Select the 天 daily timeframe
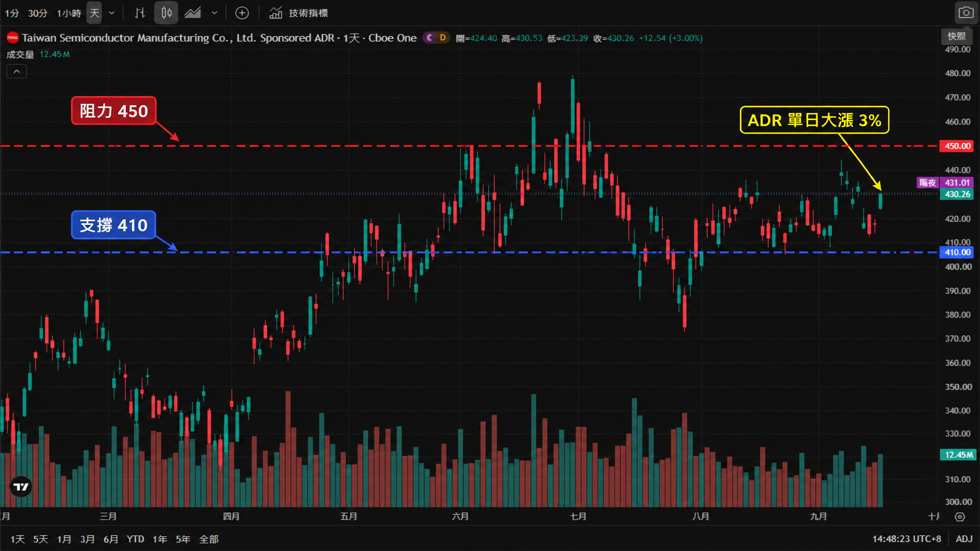This screenshot has height=551, width=980. click(94, 13)
